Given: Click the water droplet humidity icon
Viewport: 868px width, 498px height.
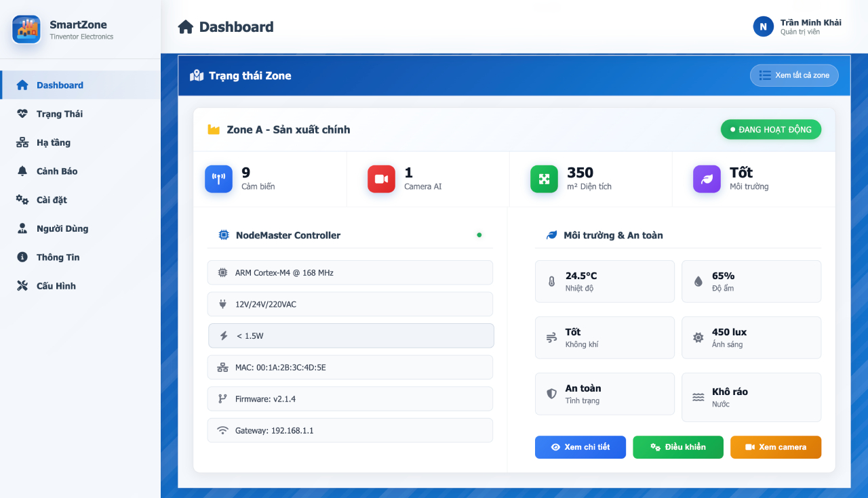Looking at the screenshot, I should point(698,281).
